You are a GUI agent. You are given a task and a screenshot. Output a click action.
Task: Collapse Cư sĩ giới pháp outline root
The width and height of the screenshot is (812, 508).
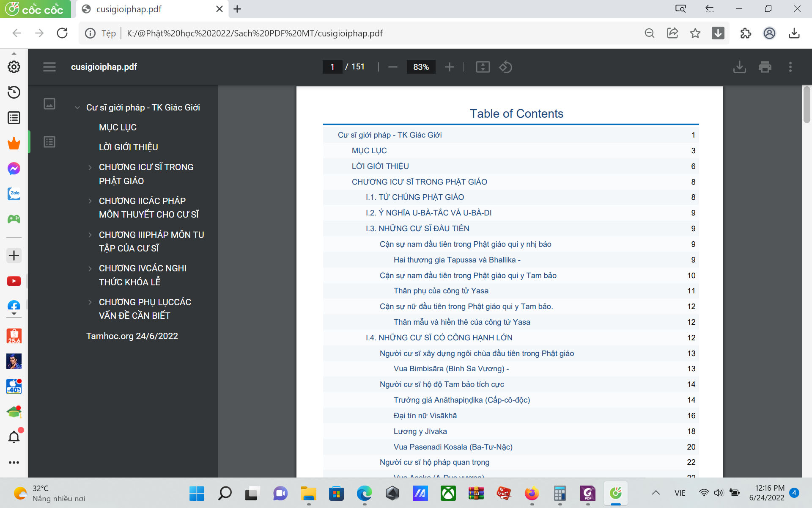pyautogui.click(x=77, y=108)
